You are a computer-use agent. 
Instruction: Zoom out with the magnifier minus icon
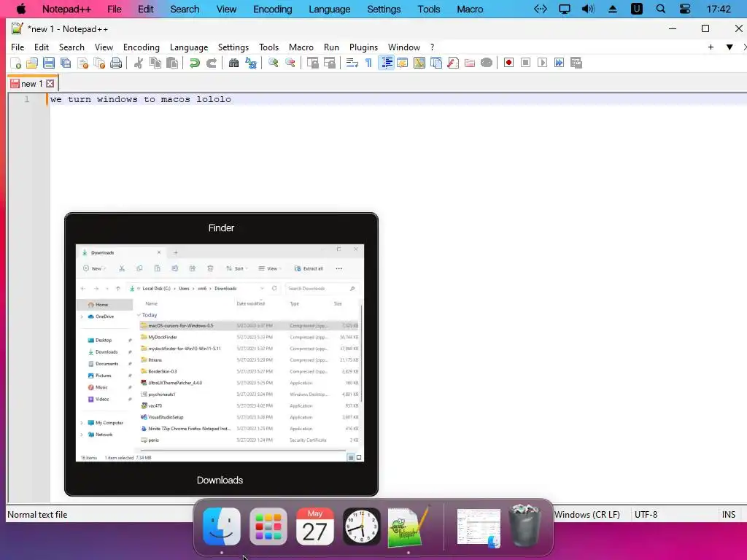(x=290, y=63)
